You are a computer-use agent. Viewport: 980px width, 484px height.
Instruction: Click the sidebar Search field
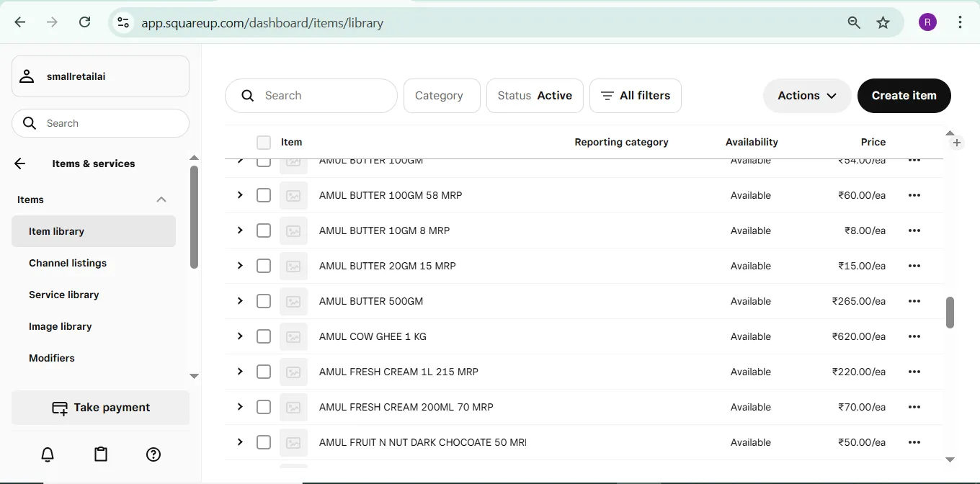coord(100,123)
